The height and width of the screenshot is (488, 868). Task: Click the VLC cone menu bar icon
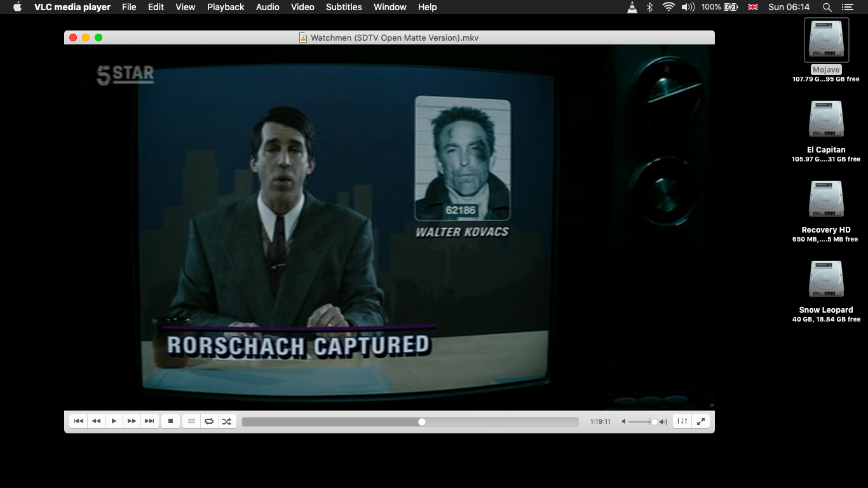click(x=632, y=7)
